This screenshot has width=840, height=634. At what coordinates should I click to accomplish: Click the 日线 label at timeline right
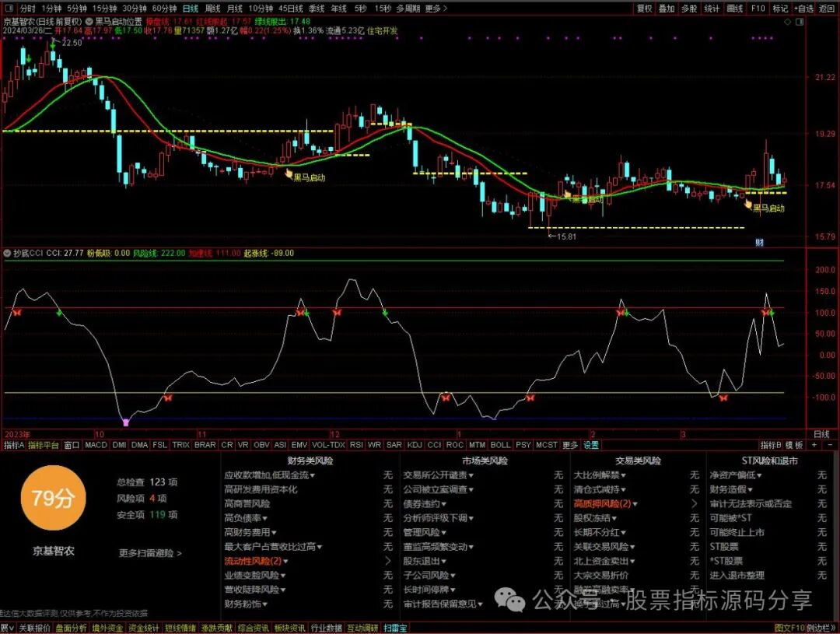click(821, 434)
